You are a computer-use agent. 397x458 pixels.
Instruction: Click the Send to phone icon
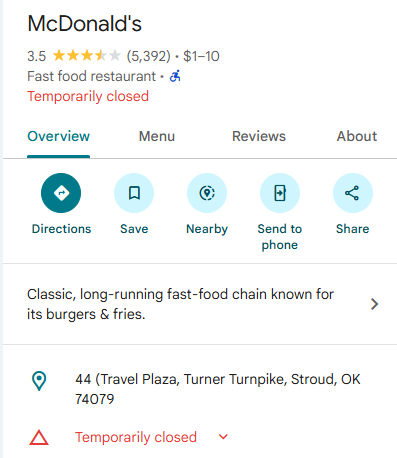click(x=280, y=193)
